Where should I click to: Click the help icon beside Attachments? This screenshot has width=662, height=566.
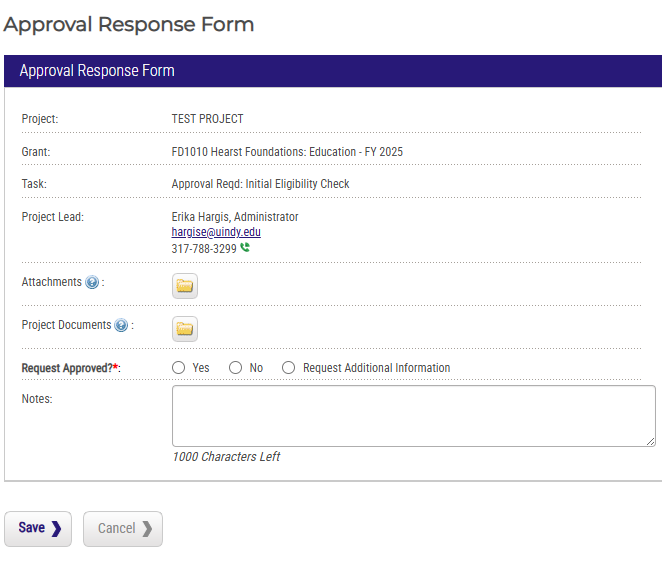point(92,282)
